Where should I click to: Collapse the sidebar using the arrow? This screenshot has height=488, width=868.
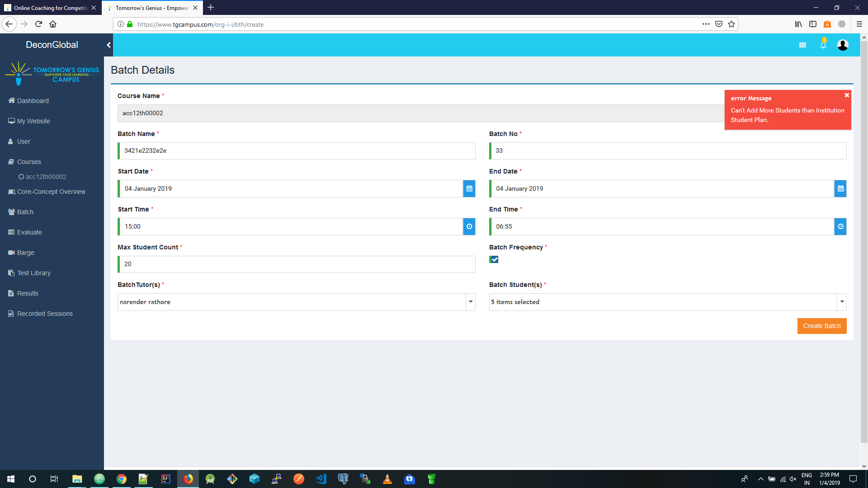(x=108, y=45)
